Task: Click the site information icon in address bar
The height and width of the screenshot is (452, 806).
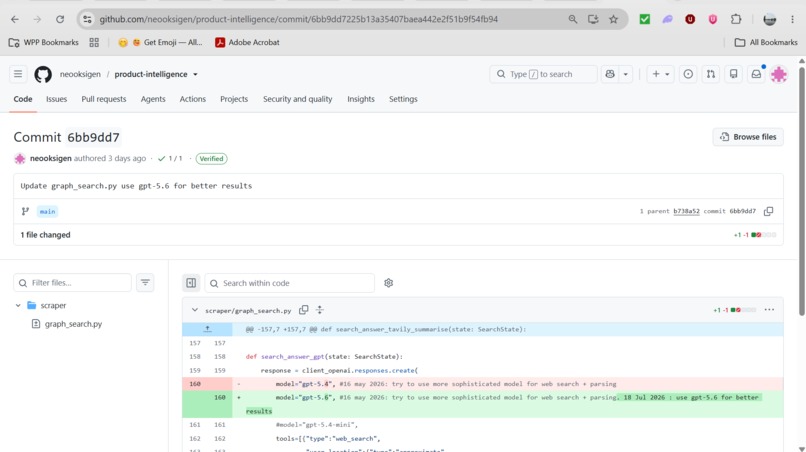Action: pos(87,20)
